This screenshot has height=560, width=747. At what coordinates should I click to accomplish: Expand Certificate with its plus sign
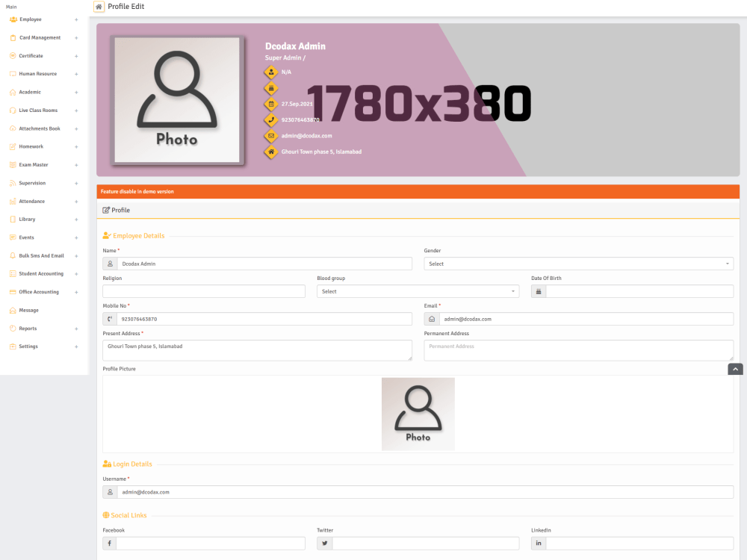point(76,56)
